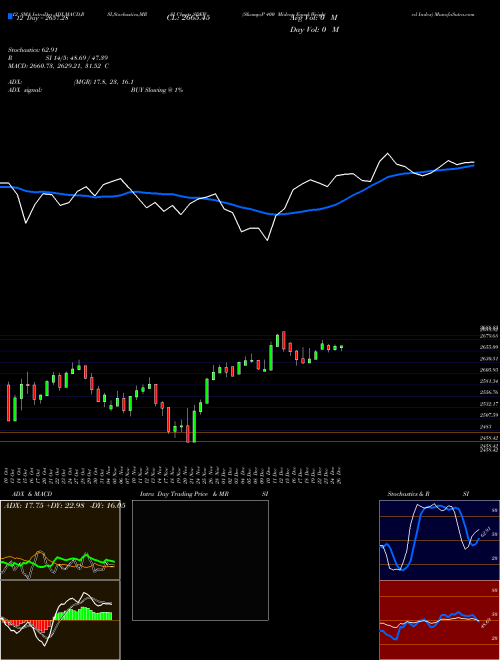Select the 'ADX: 17.75 +DY: 22.98 -DY: 16.05' readout

click(x=64, y=506)
